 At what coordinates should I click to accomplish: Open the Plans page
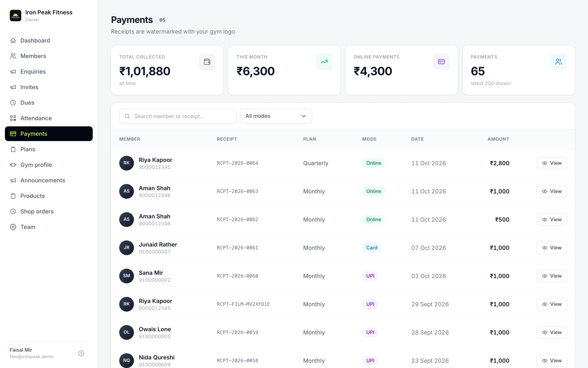(x=49, y=149)
